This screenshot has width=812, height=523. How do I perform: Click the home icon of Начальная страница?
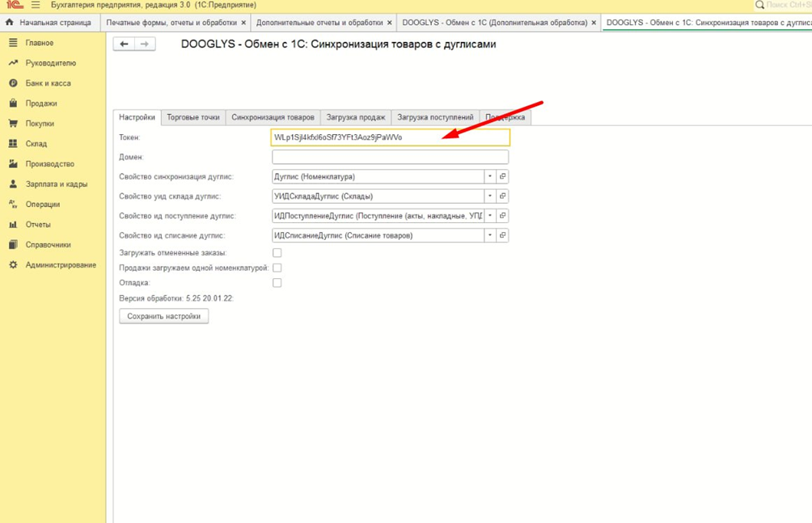tap(10, 23)
